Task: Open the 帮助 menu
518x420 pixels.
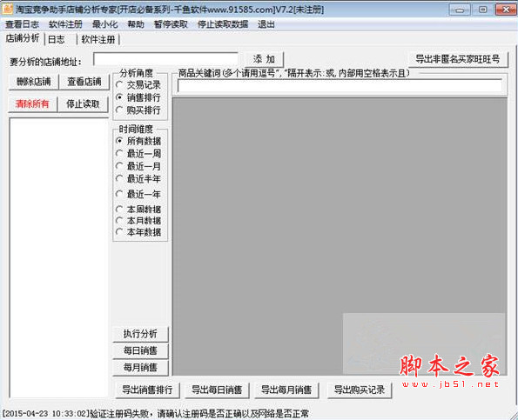Action: (136, 24)
